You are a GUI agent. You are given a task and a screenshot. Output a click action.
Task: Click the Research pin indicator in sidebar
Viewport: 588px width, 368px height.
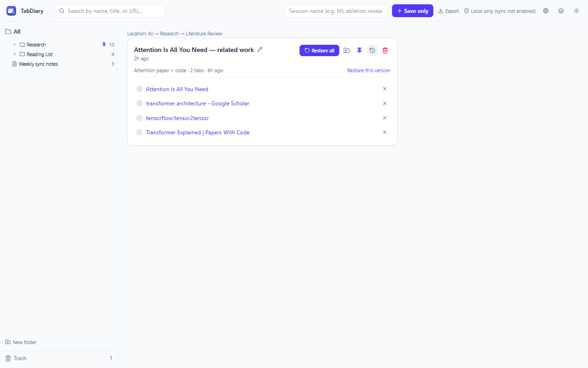[x=104, y=45]
